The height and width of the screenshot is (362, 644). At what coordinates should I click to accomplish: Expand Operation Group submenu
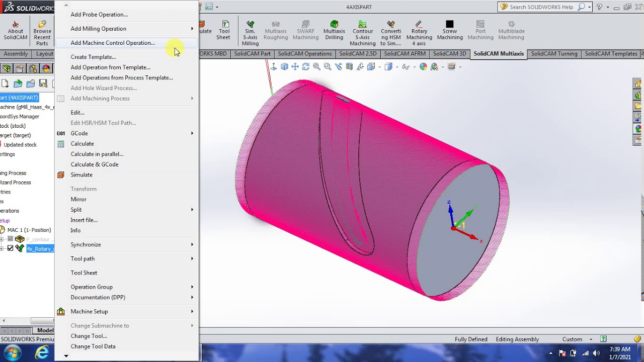[x=192, y=287]
